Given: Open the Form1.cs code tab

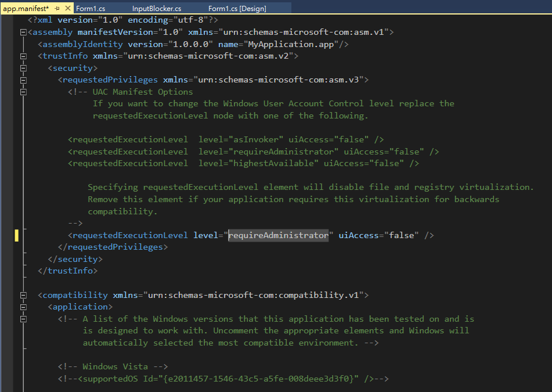Looking at the screenshot, I should point(91,9).
